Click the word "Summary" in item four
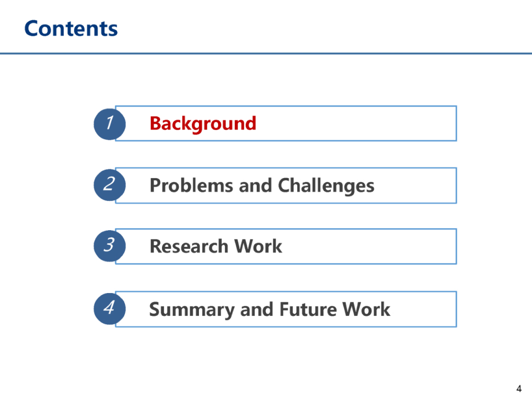The image size is (532, 399). pyautogui.click(x=192, y=310)
